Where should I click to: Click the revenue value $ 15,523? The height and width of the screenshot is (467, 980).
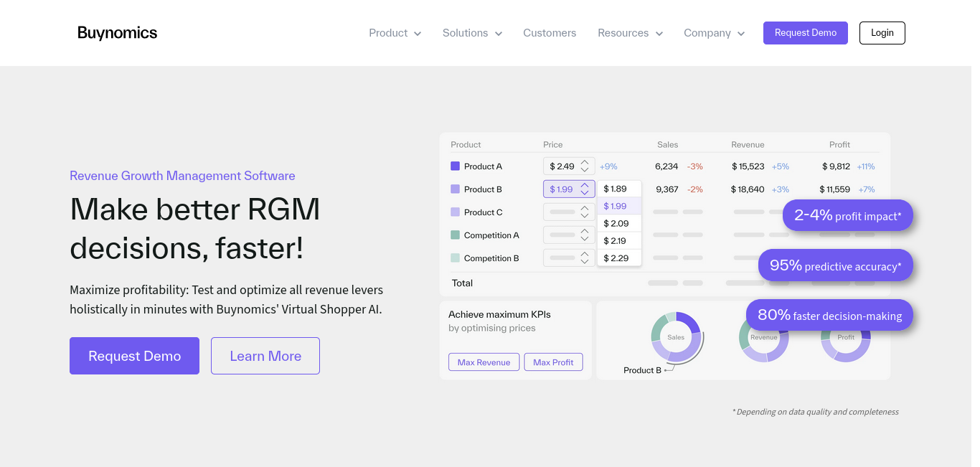click(748, 166)
